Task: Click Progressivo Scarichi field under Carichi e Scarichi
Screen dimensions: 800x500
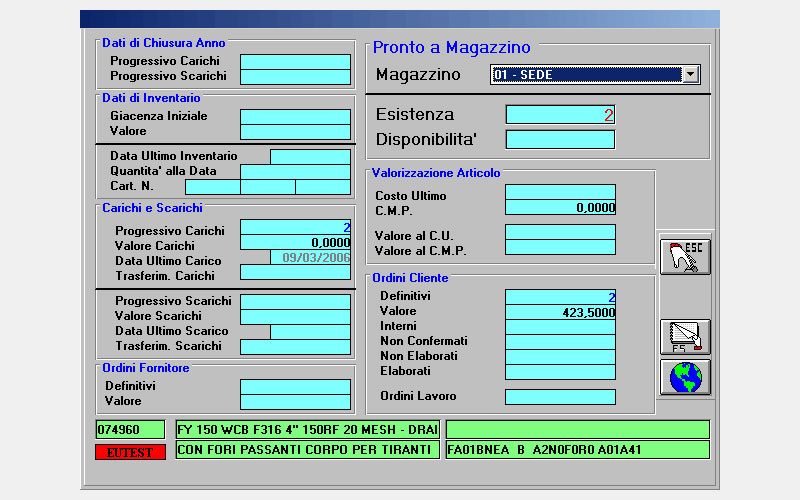Action: [x=295, y=302]
